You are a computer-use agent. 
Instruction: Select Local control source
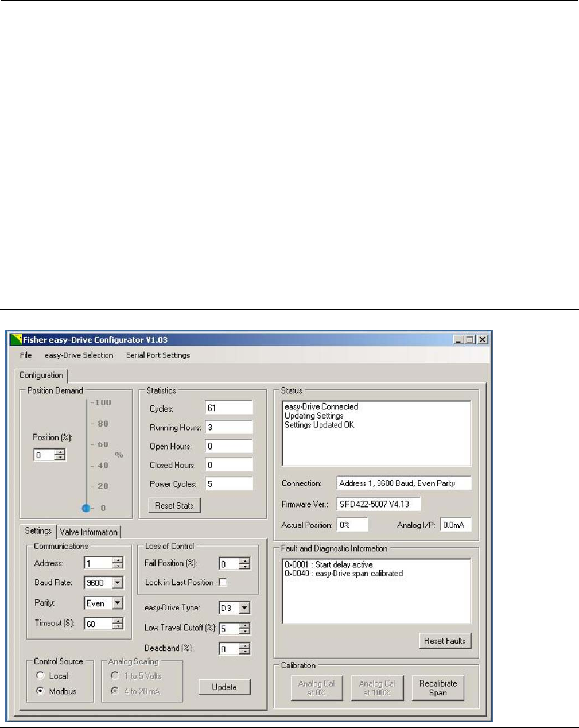40,676
